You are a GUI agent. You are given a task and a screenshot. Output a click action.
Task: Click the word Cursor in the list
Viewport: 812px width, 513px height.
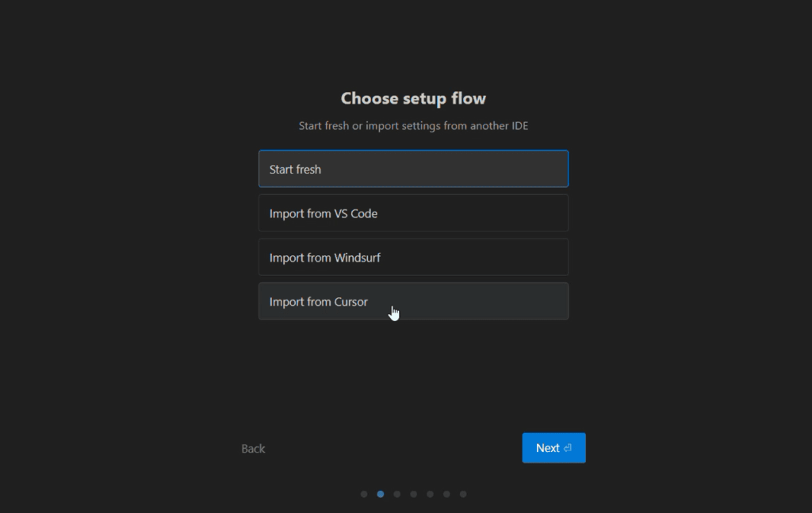[x=351, y=302]
